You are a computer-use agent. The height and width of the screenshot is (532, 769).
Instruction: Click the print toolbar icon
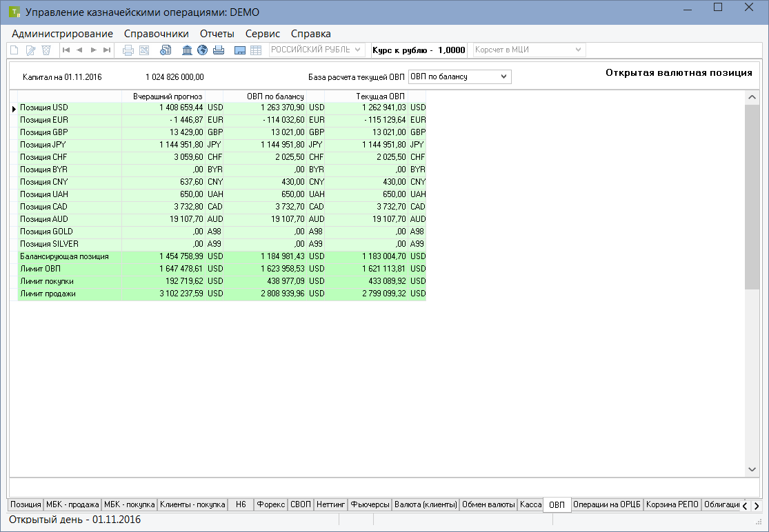(x=128, y=50)
